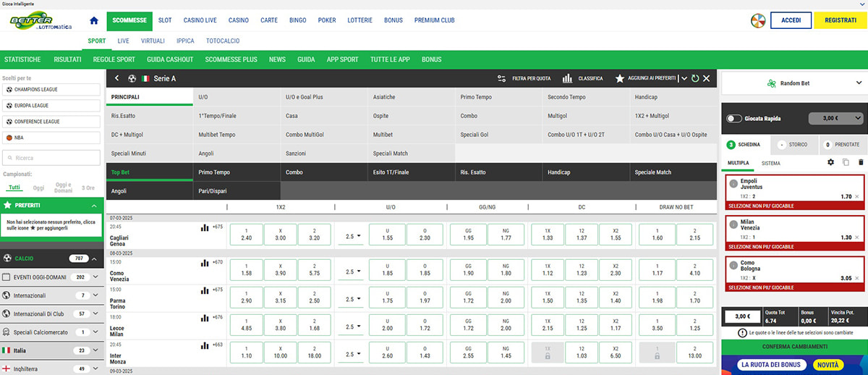This screenshot has height=375, width=868.
Task: Focus the Ricerca search field
Action: 51,157
